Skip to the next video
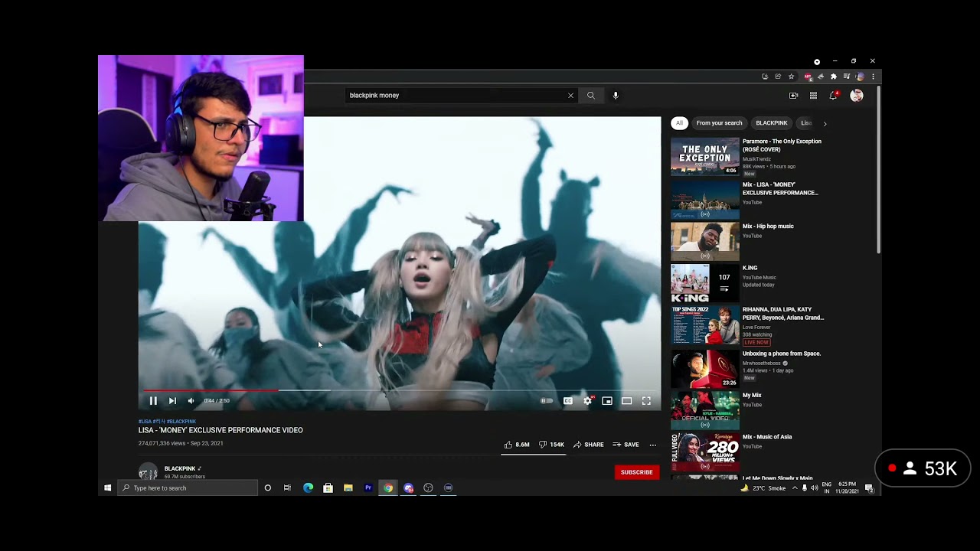The height and width of the screenshot is (551, 980). 172,401
